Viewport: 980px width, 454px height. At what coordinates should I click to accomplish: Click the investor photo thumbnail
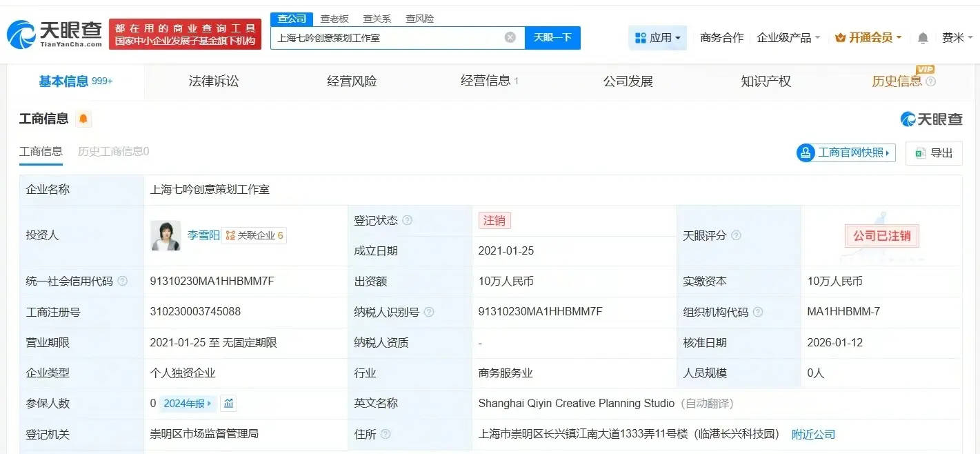click(x=166, y=235)
